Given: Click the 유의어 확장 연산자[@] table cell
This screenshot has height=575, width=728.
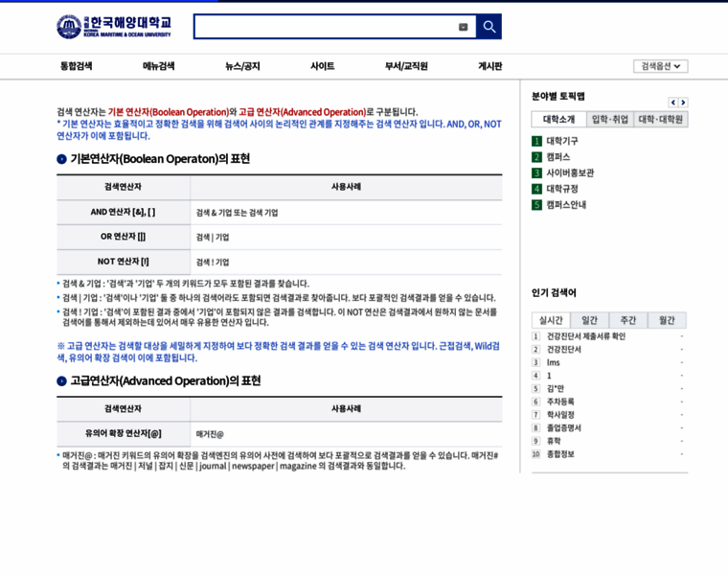Looking at the screenshot, I should click(x=123, y=434).
